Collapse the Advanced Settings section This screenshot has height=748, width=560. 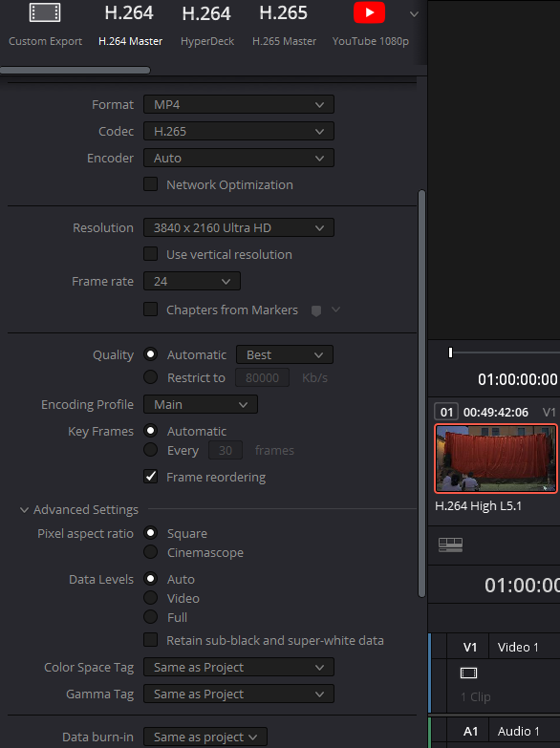[24, 510]
